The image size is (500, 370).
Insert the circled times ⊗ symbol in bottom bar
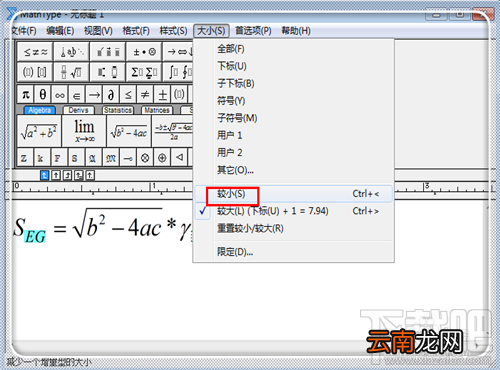pos(145,158)
